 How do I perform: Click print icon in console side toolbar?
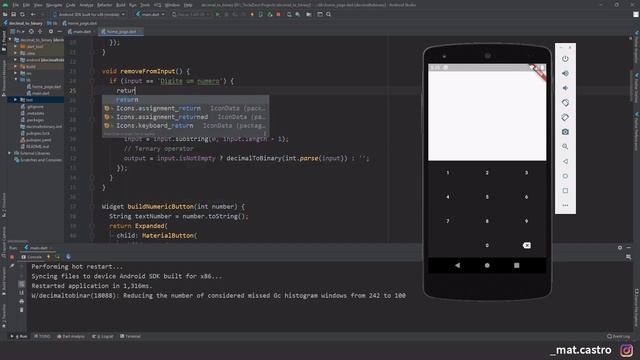pyautogui.click(x=22, y=301)
